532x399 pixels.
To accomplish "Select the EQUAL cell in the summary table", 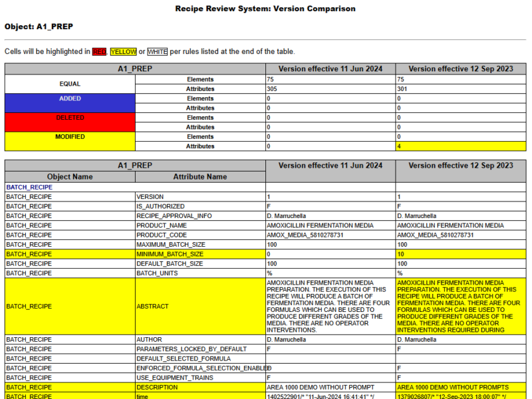I will (70, 84).
